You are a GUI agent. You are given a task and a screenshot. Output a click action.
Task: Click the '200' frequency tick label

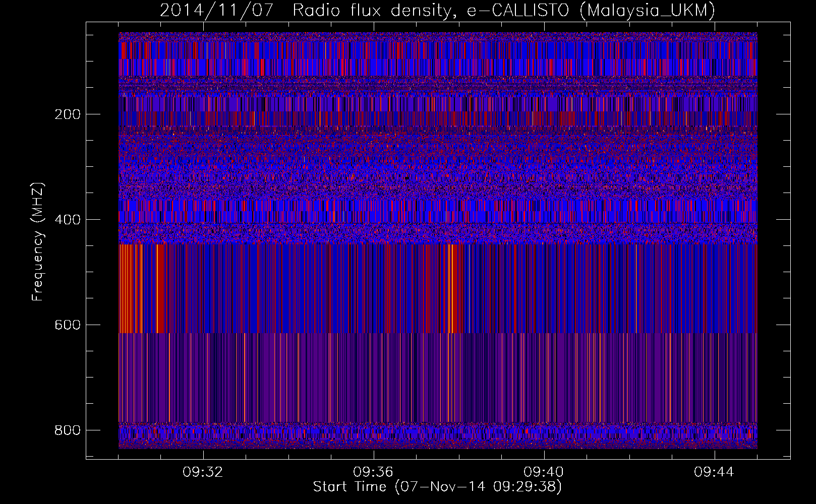coord(67,114)
